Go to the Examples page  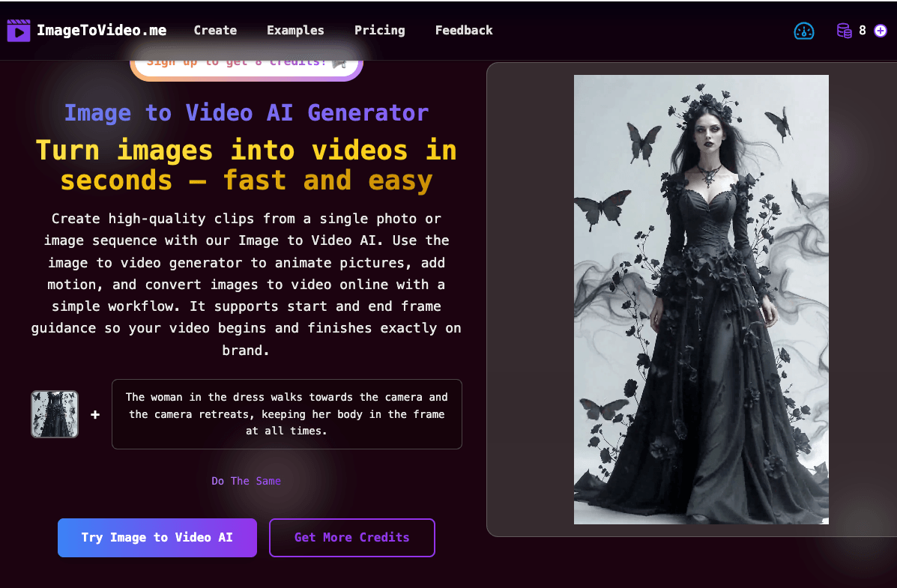(x=295, y=31)
